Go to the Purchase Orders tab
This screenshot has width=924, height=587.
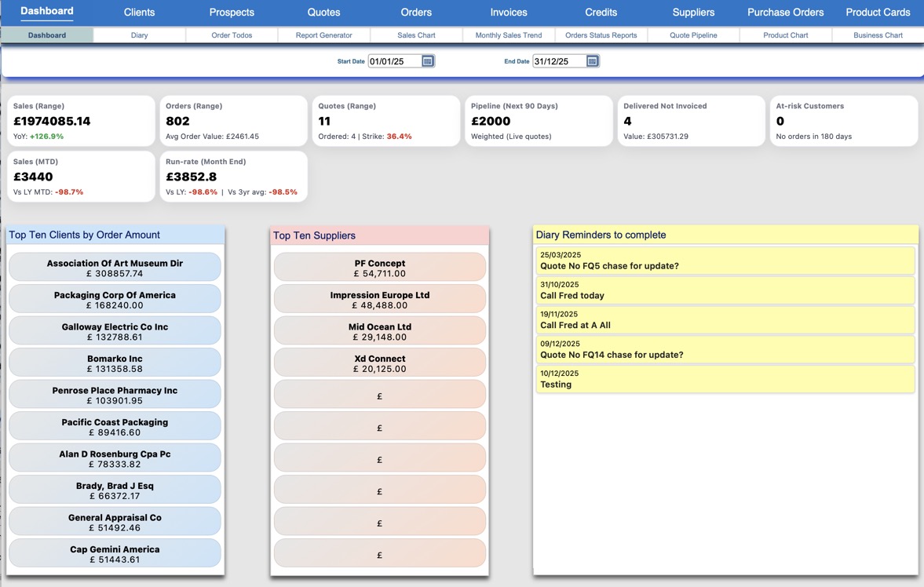(x=785, y=13)
